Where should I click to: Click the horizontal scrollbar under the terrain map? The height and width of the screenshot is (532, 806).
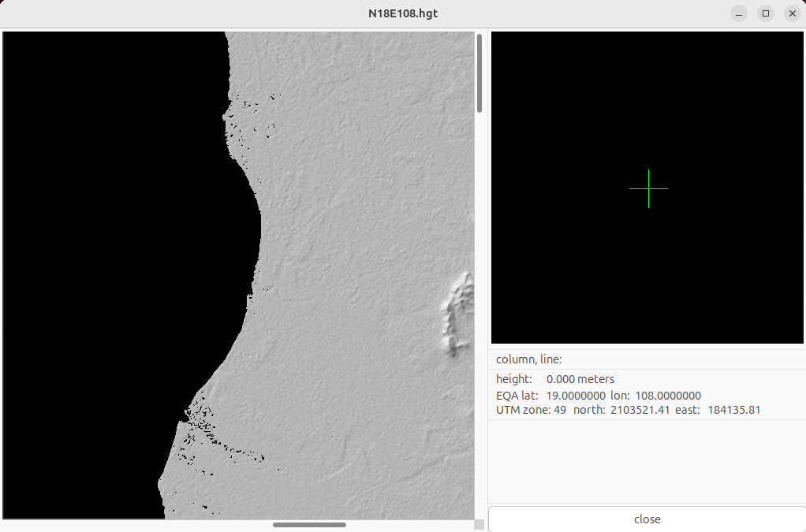point(309,525)
